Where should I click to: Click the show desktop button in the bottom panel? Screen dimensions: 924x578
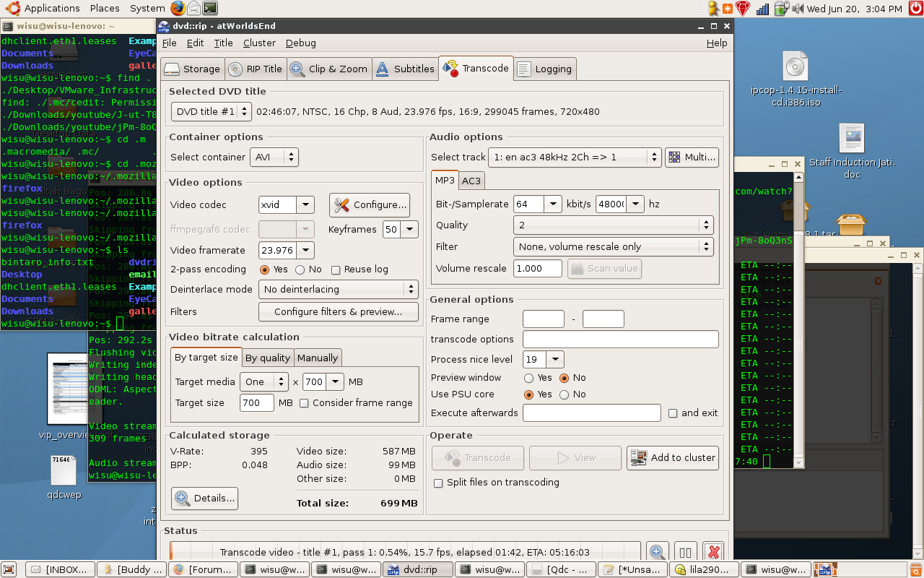click(x=9, y=569)
